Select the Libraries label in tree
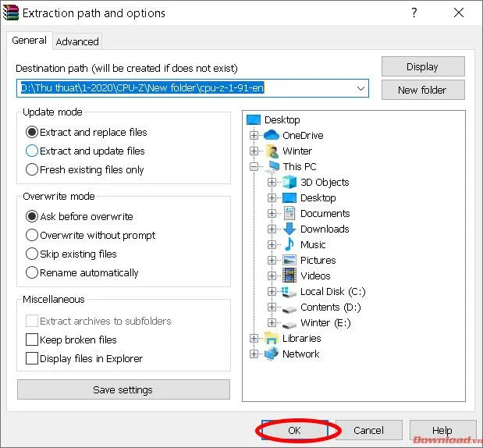This screenshot has height=448, width=483. (301, 338)
